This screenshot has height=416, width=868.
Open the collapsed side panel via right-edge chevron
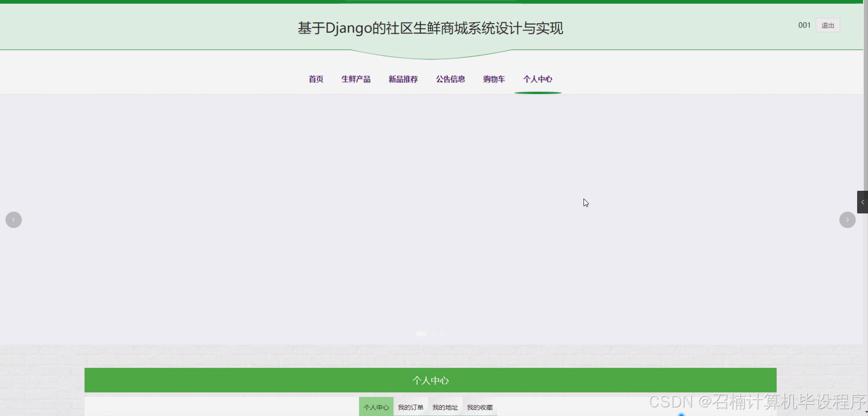click(863, 202)
